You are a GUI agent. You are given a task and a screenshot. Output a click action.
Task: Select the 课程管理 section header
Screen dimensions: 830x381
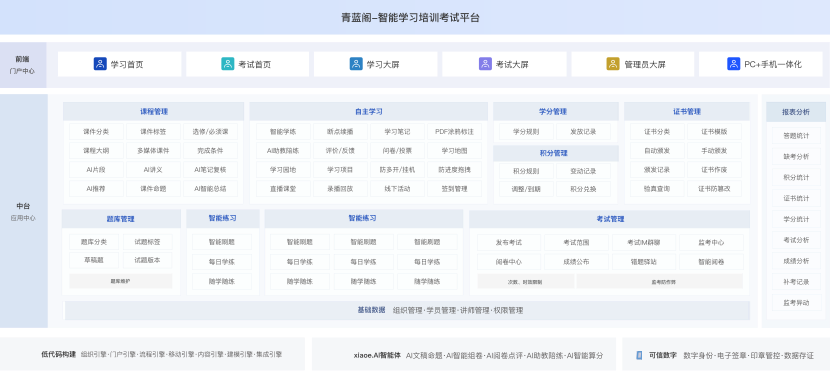click(154, 112)
